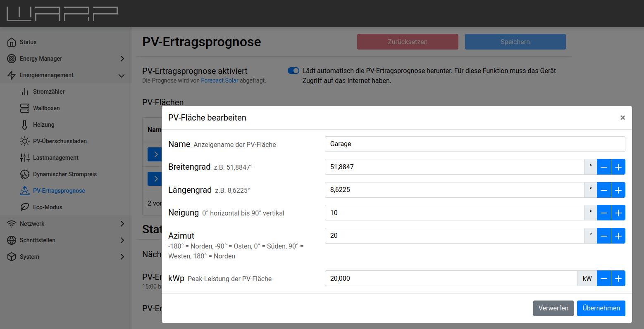Click the Wallboxen server icon
The height and width of the screenshot is (329, 644).
tap(25, 108)
